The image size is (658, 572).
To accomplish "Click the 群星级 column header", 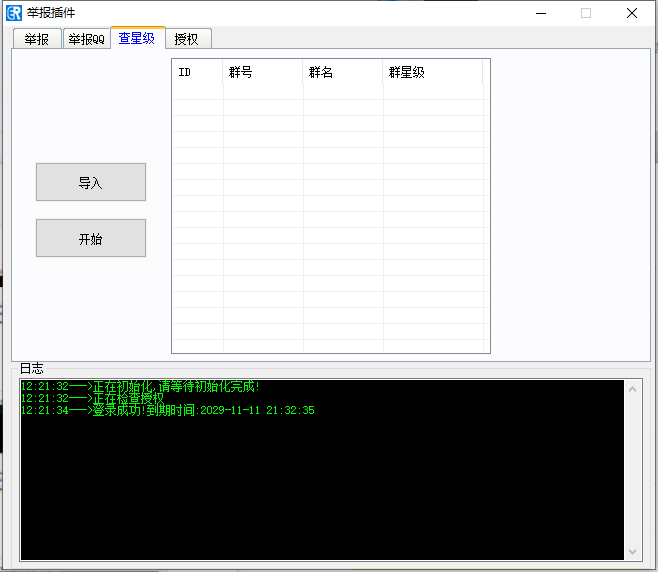I will coord(433,72).
